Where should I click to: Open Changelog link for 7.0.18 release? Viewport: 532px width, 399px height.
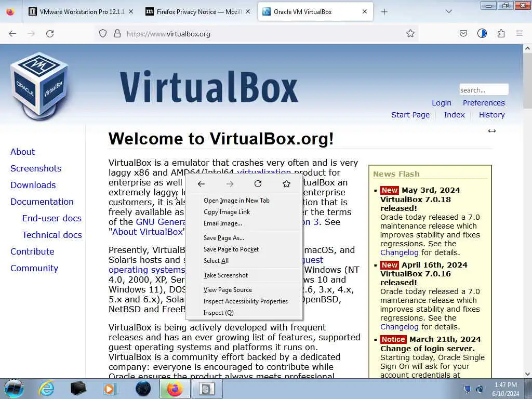[x=399, y=252]
